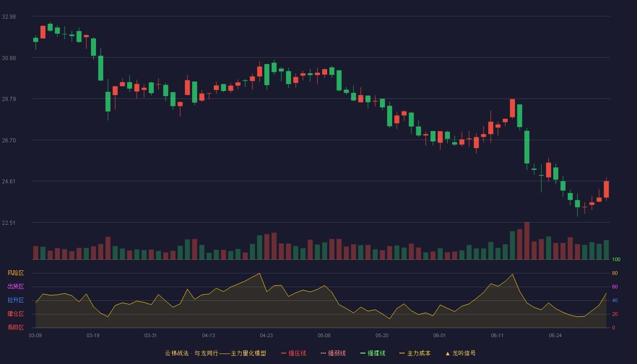
Task: Click the 05-08 date label
Action: [x=324, y=335]
